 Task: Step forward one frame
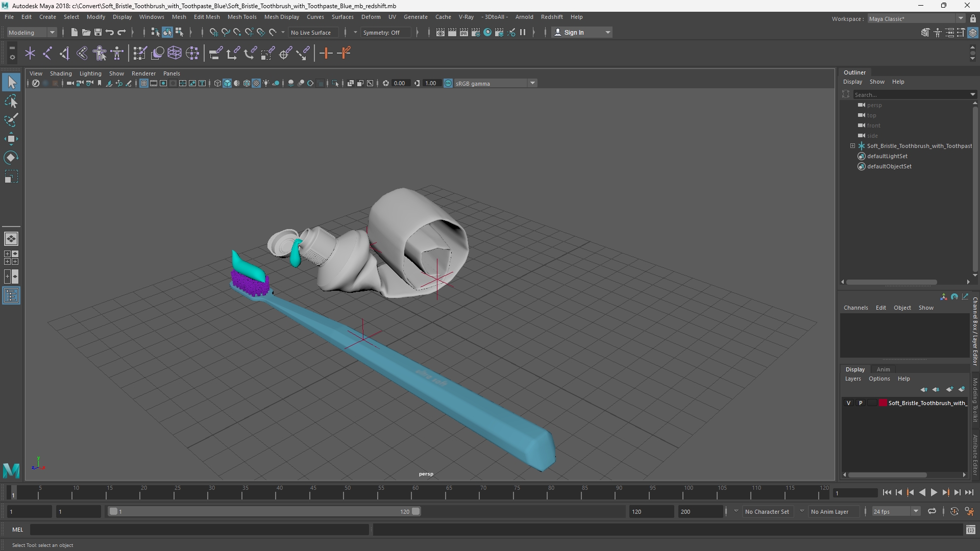pos(957,492)
